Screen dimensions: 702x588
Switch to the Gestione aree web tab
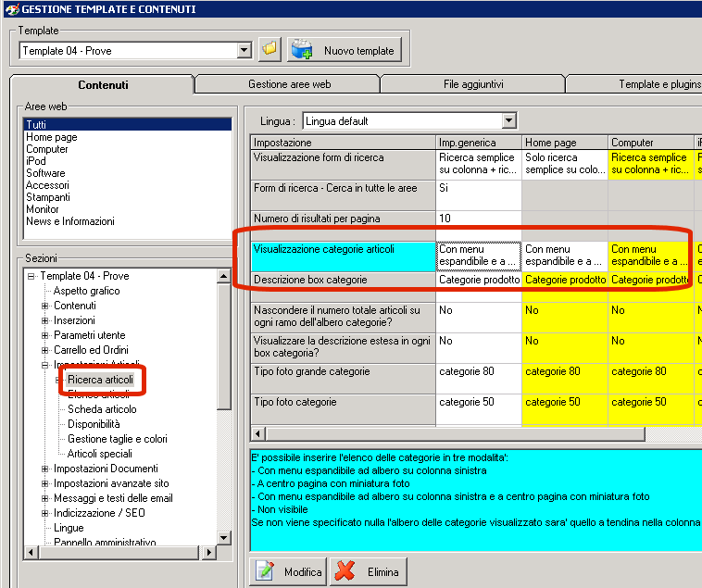tap(289, 84)
